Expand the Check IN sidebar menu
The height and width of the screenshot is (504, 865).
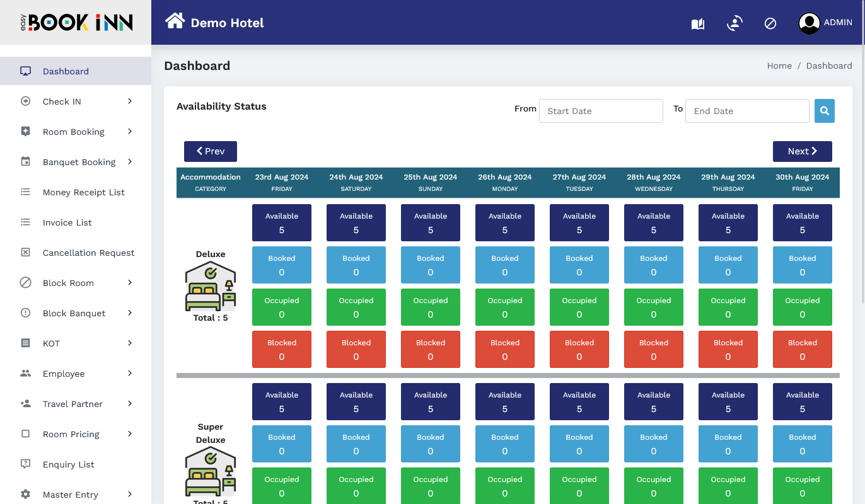[76, 101]
